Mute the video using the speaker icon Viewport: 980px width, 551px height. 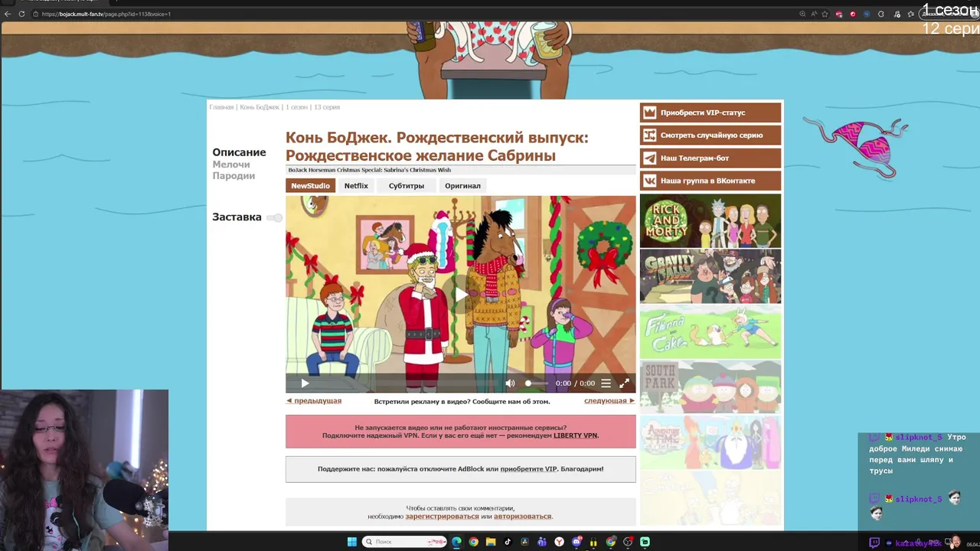(511, 383)
